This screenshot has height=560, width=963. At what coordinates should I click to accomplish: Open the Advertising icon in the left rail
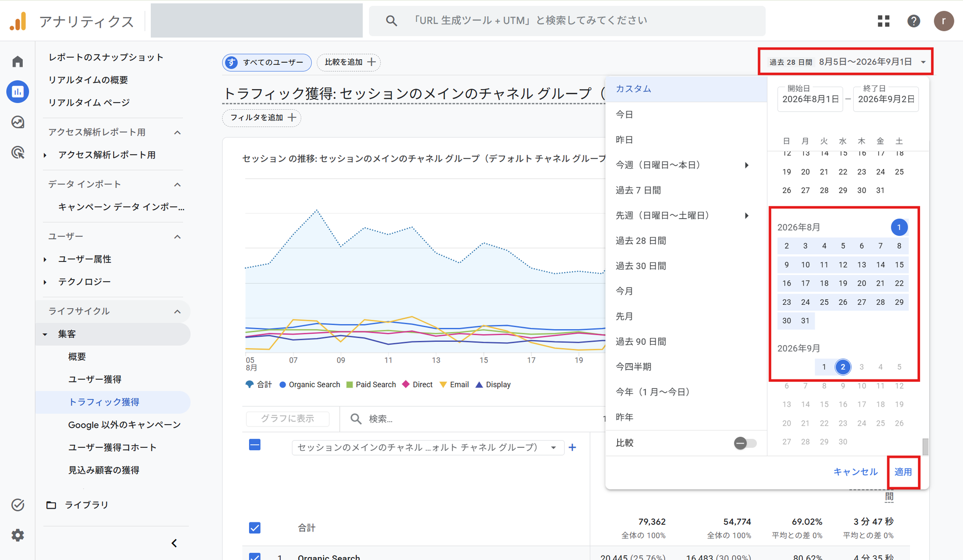(x=18, y=153)
